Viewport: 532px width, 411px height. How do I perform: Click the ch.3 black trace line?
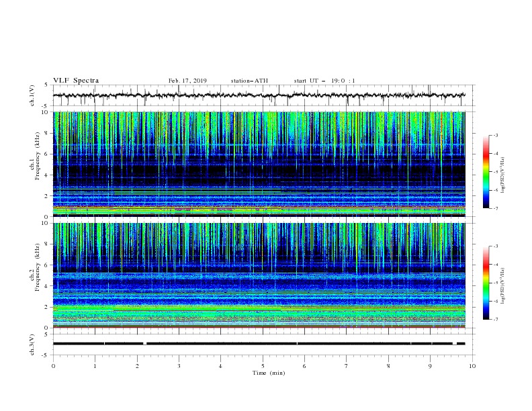click(259, 344)
